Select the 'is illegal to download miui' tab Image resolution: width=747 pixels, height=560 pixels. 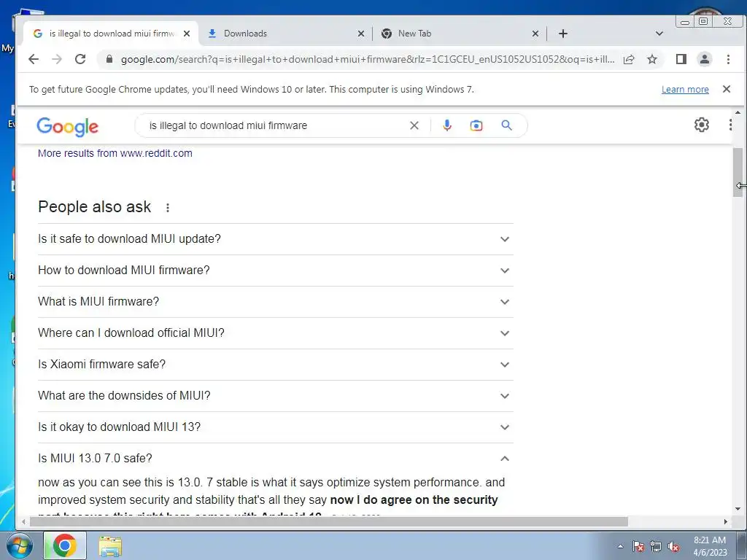pos(112,34)
